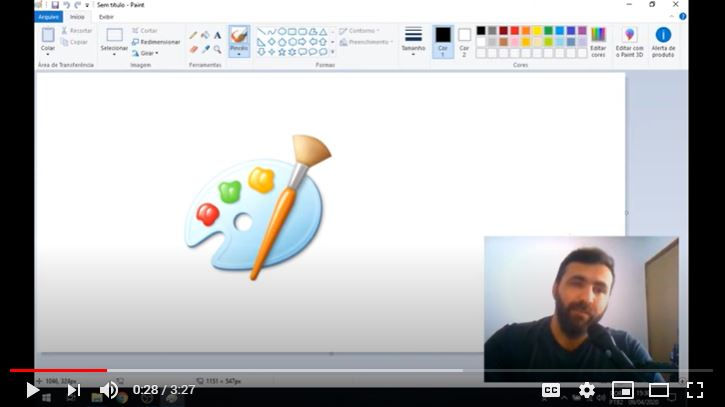Image resolution: width=725 pixels, height=407 pixels.
Task: Collapse the ribbon with chevron
Action: point(671,17)
